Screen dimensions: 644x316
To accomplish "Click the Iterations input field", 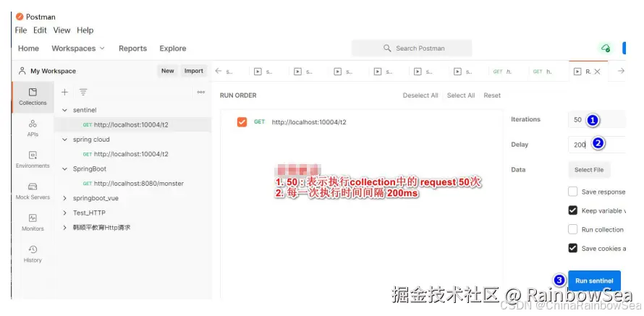I will (x=597, y=120).
